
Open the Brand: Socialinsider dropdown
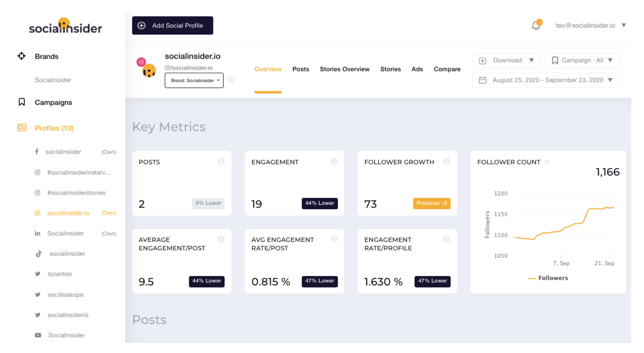[x=194, y=80]
